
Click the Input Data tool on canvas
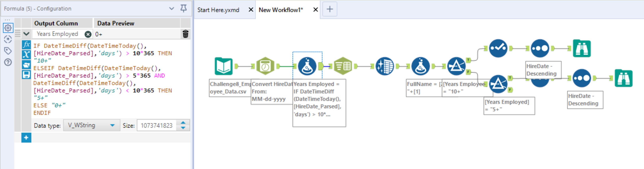223,66
